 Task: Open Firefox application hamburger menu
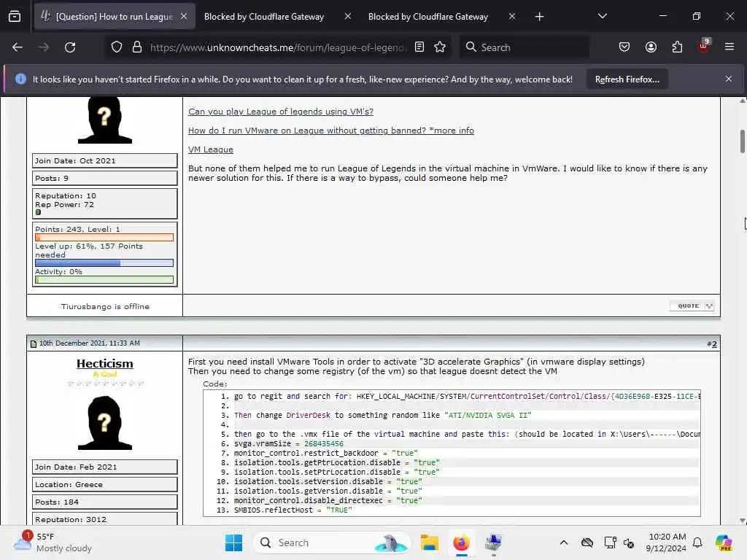(729, 47)
